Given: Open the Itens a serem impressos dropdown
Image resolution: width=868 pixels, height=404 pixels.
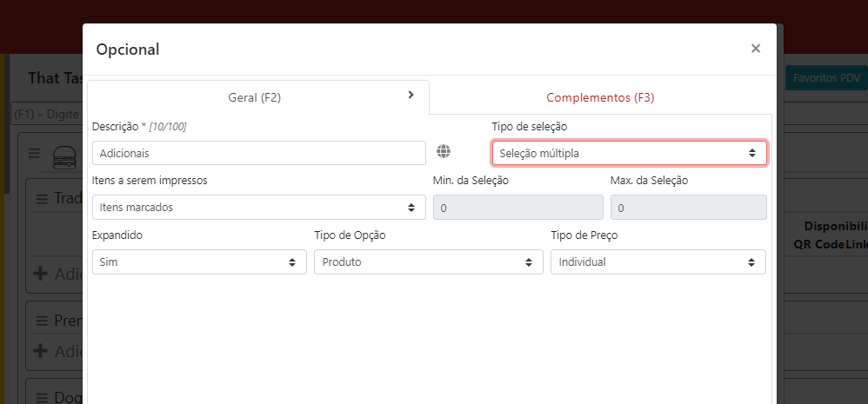Looking at the screenshot, I should pyautogui.click(x=258, y=208).
